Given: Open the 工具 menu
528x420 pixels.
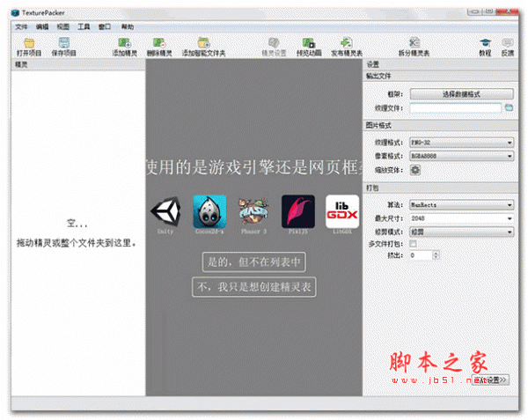Looking at the screenshot, I should click(x=84, y=26).
